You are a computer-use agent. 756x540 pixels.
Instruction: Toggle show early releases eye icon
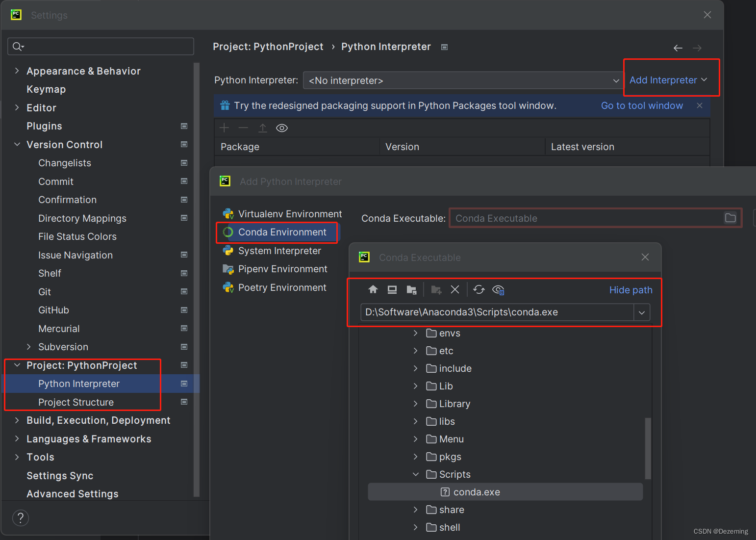click(282, 128)
